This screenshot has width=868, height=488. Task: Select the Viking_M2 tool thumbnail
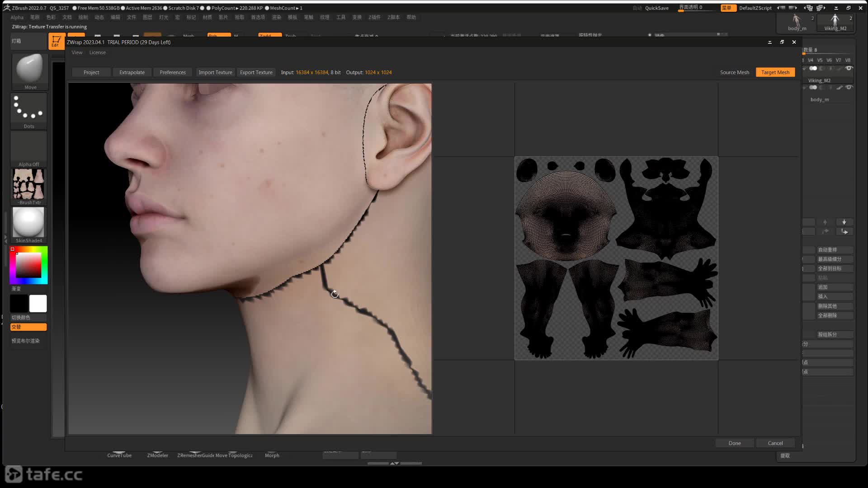pos(835,22)
